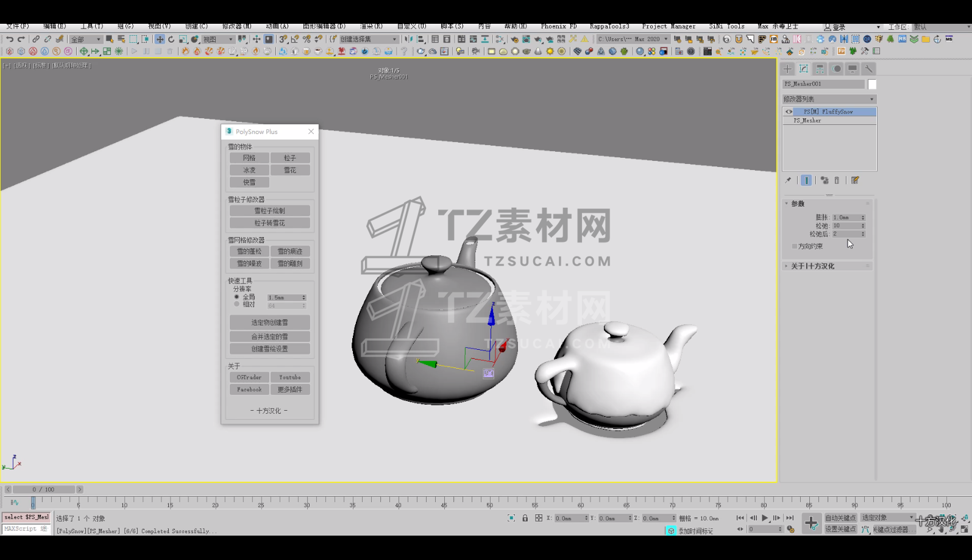Open the 全部 selection filter dropdown
The width and height of the screenshot is (972, 560).
pyautogui.click(x=85, y=39)
